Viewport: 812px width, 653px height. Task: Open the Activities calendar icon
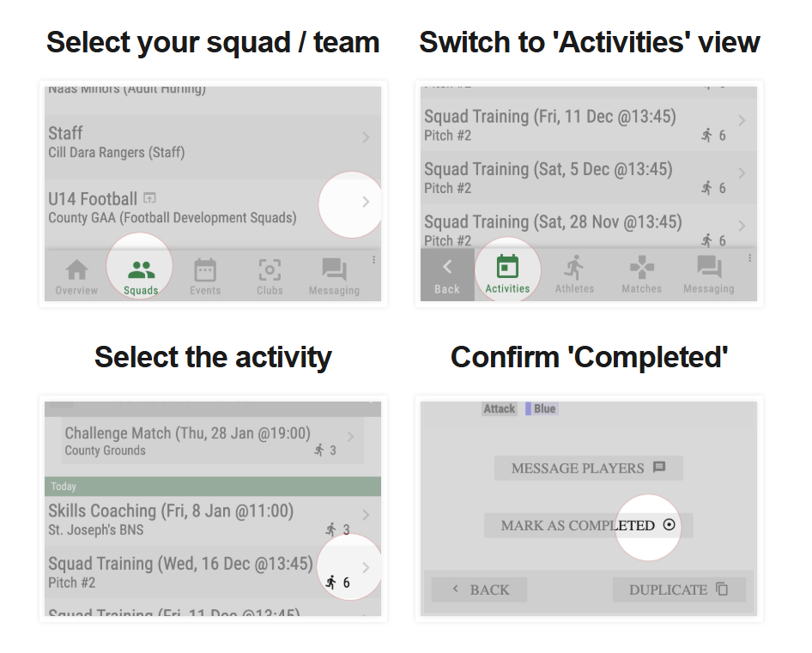507,268
